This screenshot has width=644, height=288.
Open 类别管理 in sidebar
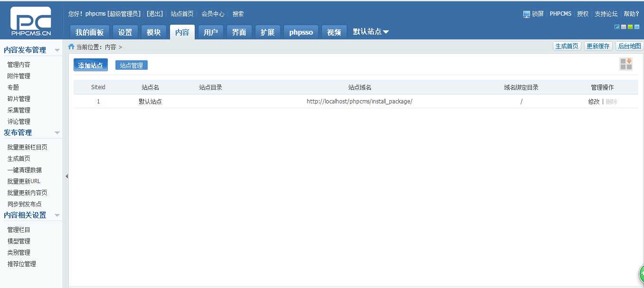[x=19, y=253]
